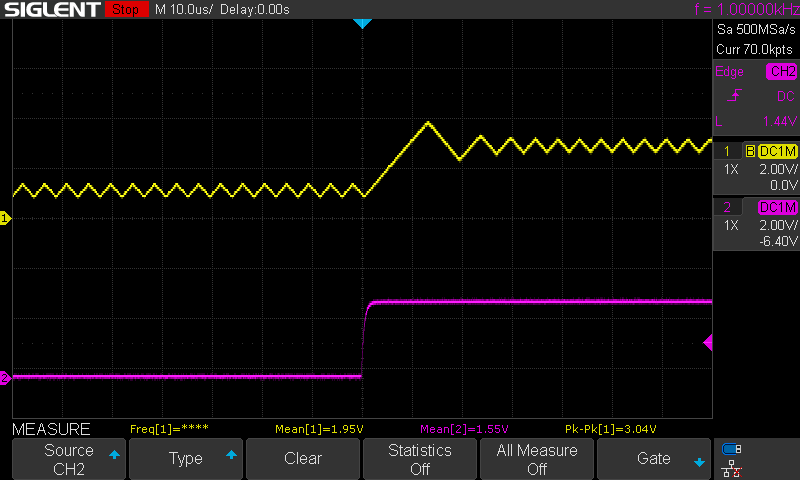Screen dimensions: 800x480
Task: Select the yellow channel 1 ground marker
Action: (5, 218)
